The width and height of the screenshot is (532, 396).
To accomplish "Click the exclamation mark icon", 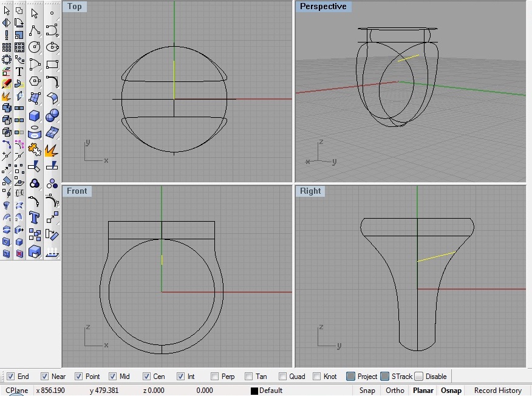I will [7, 35].
